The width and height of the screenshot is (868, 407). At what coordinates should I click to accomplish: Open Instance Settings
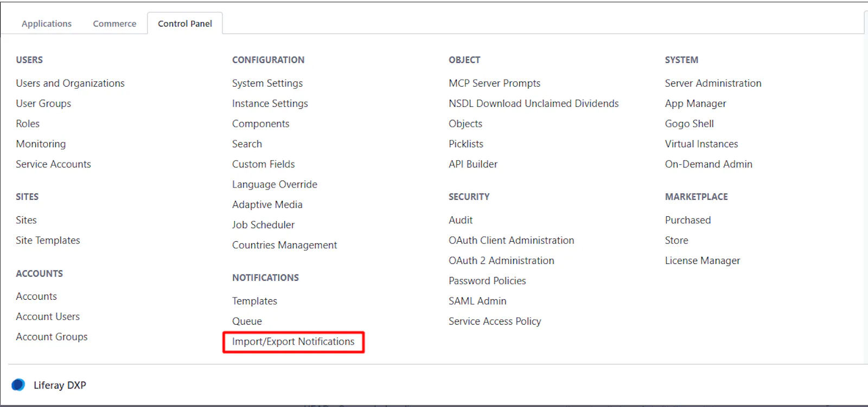click(x=270, y=104)
